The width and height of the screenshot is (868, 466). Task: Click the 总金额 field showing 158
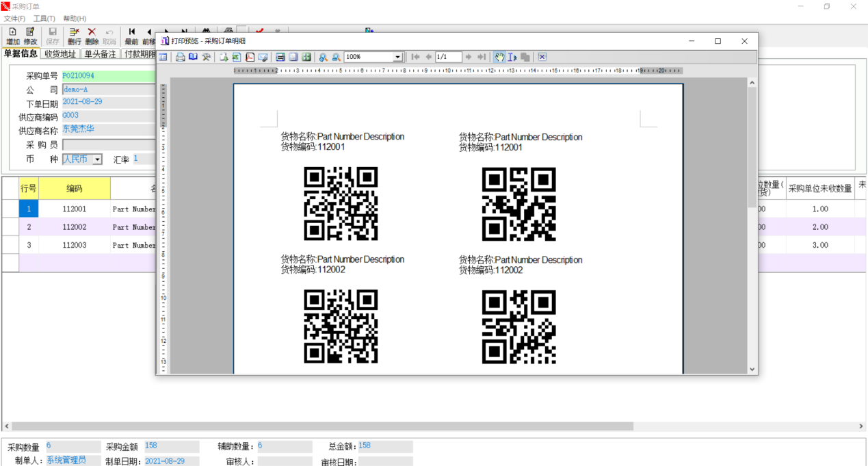coord(385,446)
